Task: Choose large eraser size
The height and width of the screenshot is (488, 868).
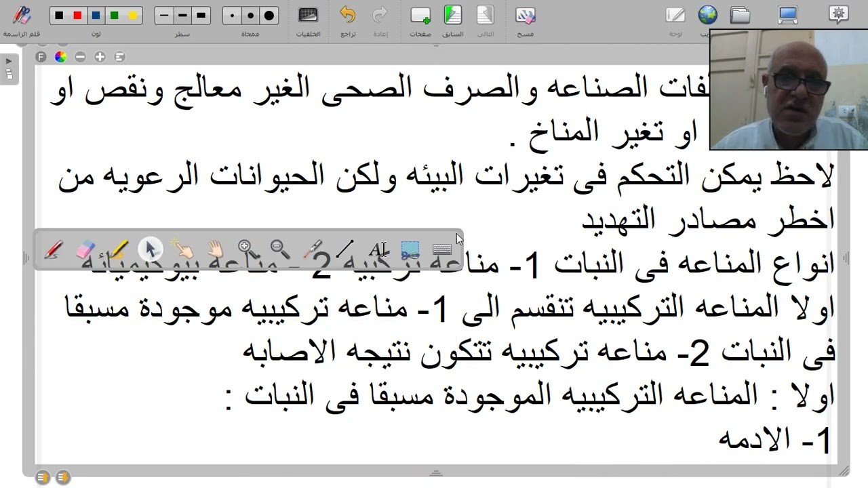Action: click(x=269, y=16)
